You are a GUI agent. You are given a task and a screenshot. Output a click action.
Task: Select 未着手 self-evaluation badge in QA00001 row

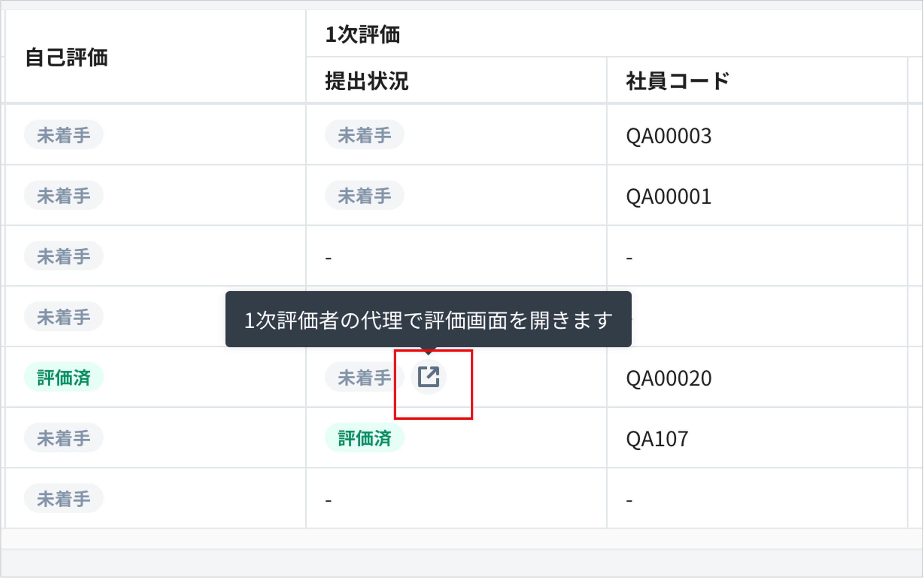[64, 195]
